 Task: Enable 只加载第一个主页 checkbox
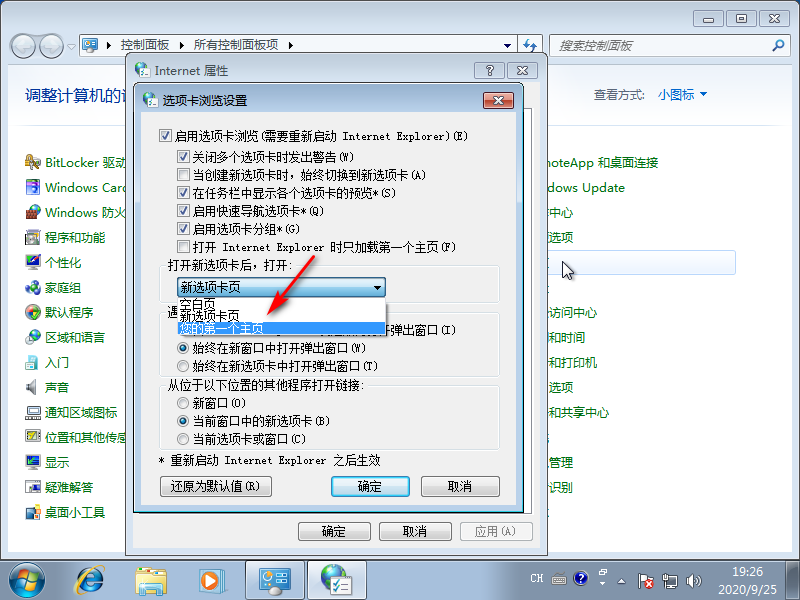183,246
